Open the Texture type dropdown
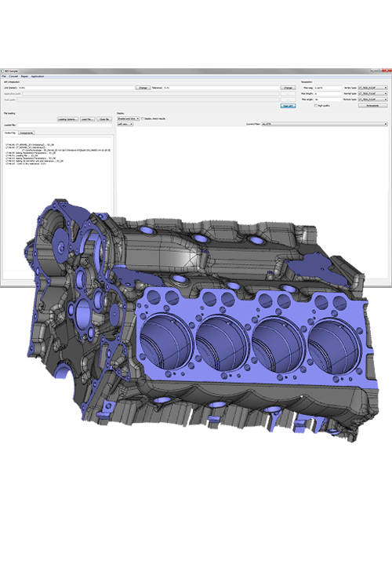This screenshot has width=392, height=575. [x=372, y=100]
